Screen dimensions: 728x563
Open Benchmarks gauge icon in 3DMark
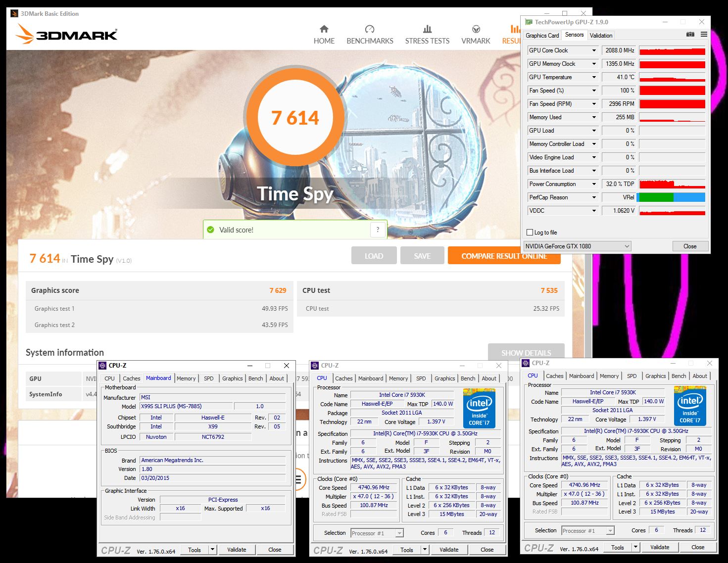(370, 29)
